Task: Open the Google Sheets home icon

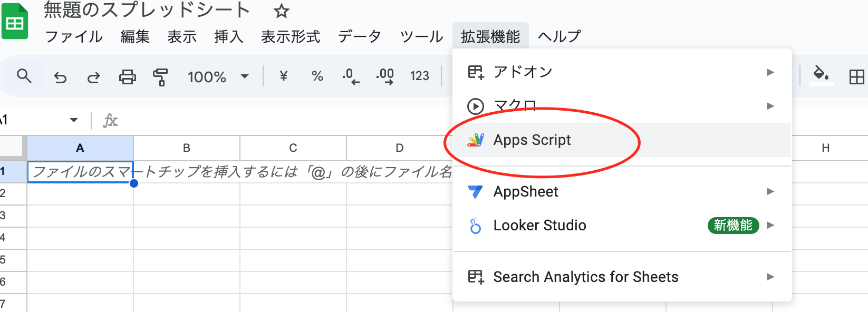Action: click(x=15, y=21)
